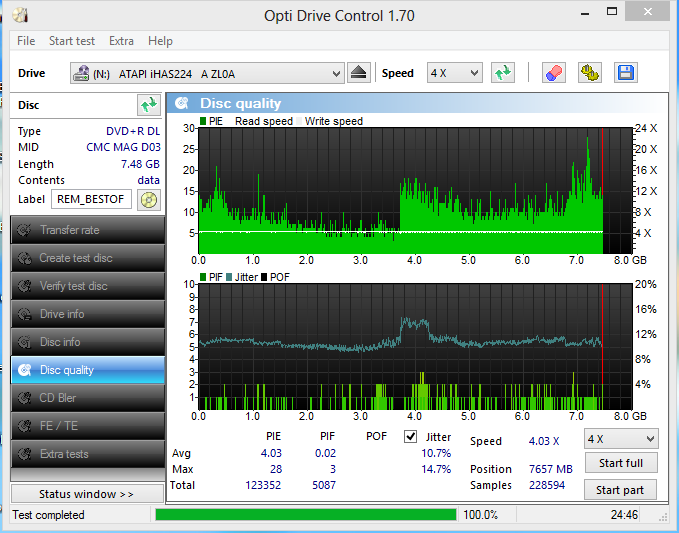Click the eraser icon to erase disc
Screen dimensions: 679x533
(x=554, y=73)
